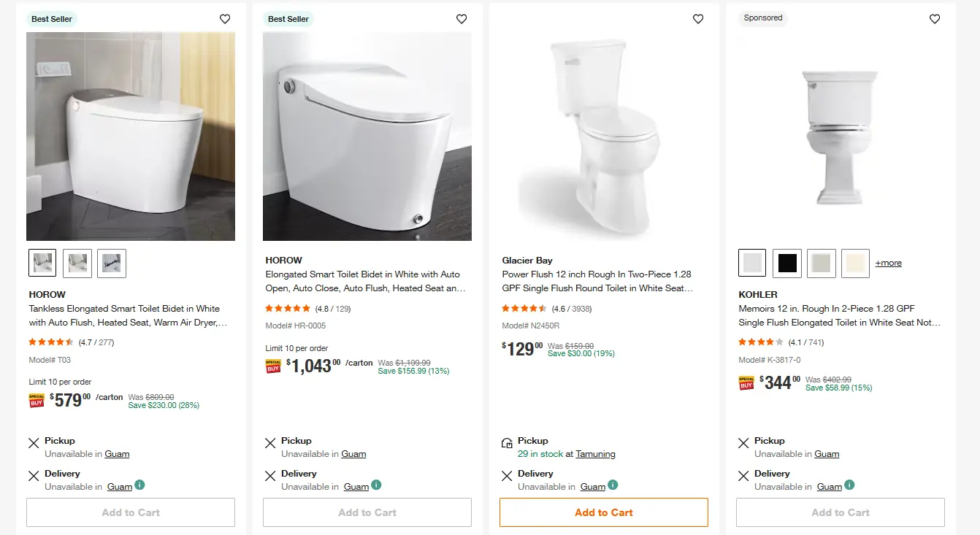Pick the gray color swatch for KOHLER
Viewport: 980px width, 535px height.
coord(822,263)
